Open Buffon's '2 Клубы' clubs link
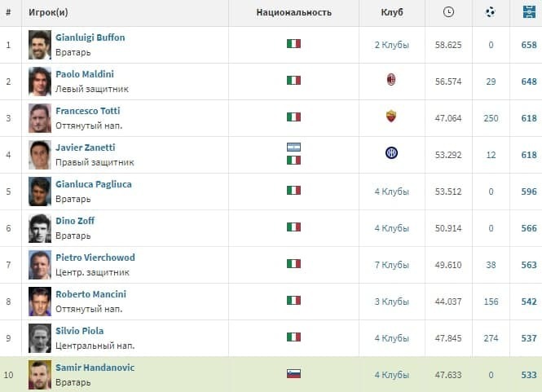Image resolution: width=542 pixels, height=392 pixels. point(391,44)
